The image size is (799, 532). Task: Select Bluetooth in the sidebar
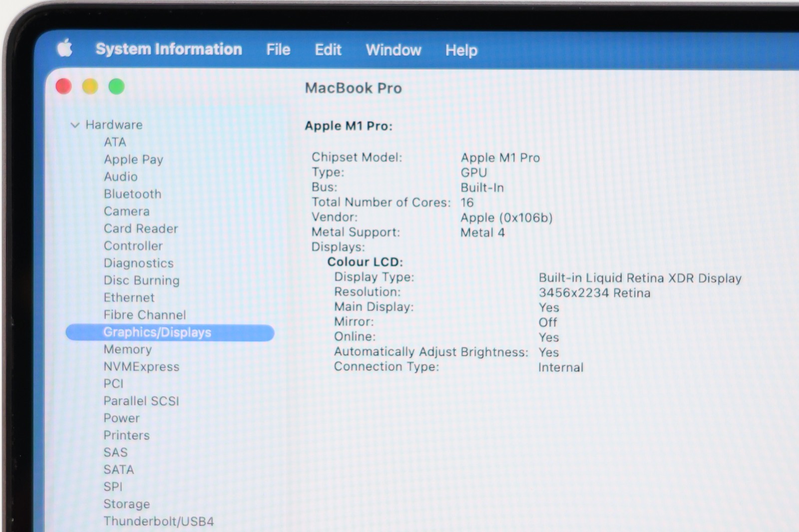(x=132, y=194)
